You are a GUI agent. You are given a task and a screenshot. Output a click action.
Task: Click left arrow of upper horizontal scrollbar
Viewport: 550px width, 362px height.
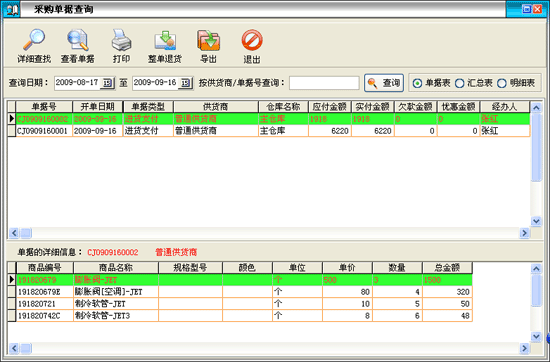pyautogui.click(x=14, y=233)
